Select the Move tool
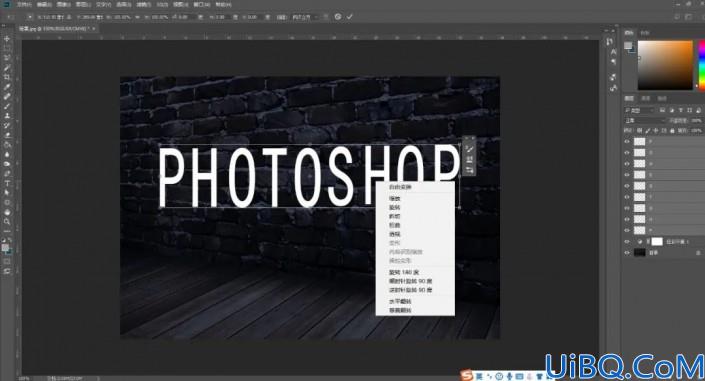The height and width of the screenshot is (381, 705). point(7,39)
